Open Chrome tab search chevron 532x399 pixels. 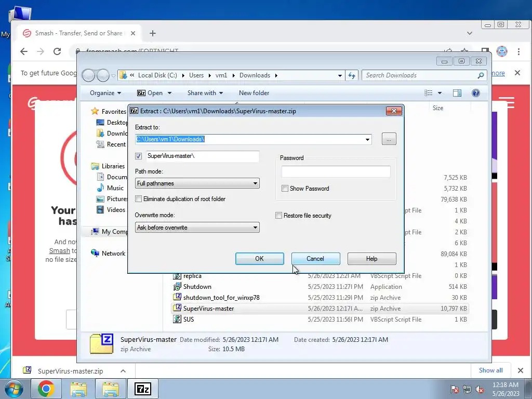[x=470, y=33]
